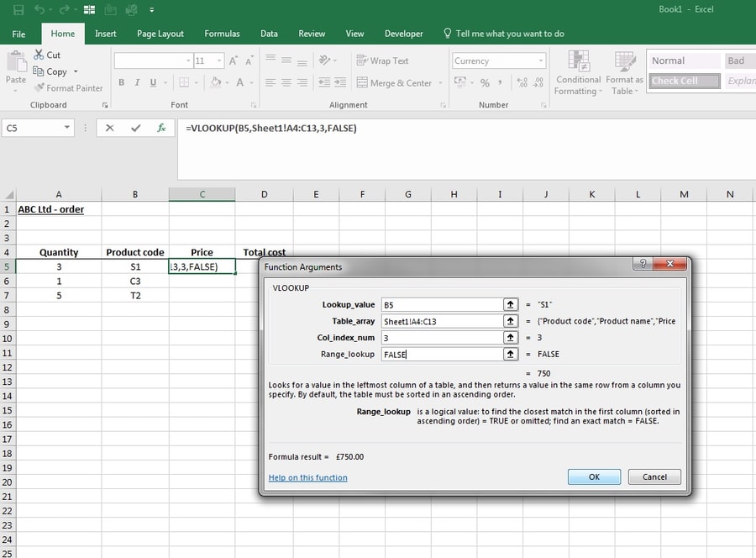
Task: Click the Center alignment icon
Action: pyautogui.click(x=286, y=82)
